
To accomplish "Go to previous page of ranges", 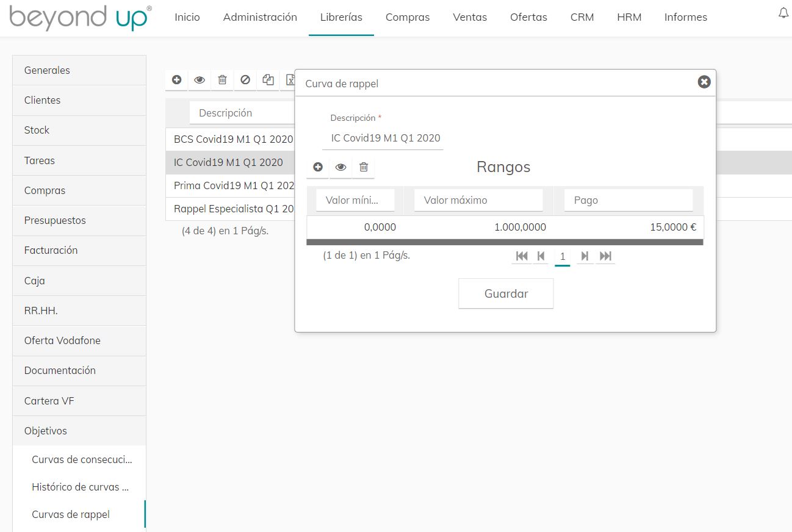I will [541, 256].
